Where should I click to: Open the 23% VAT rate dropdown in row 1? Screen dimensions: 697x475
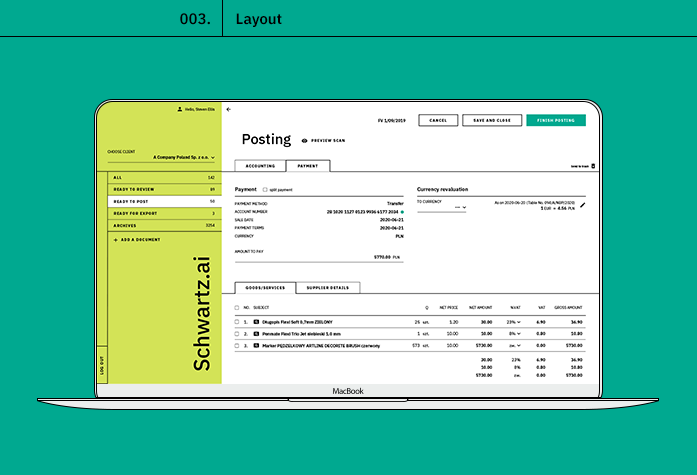tap(513, 322)
